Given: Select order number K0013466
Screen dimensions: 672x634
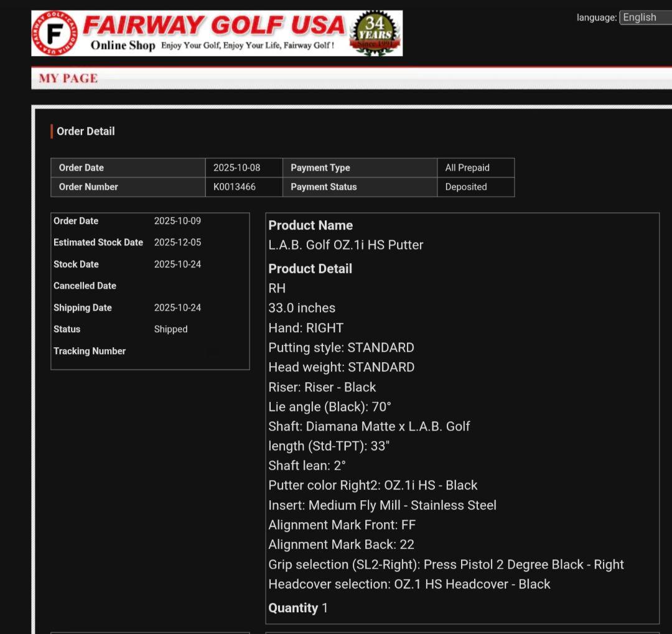Looking at the screenshot, I should [235, 187].
